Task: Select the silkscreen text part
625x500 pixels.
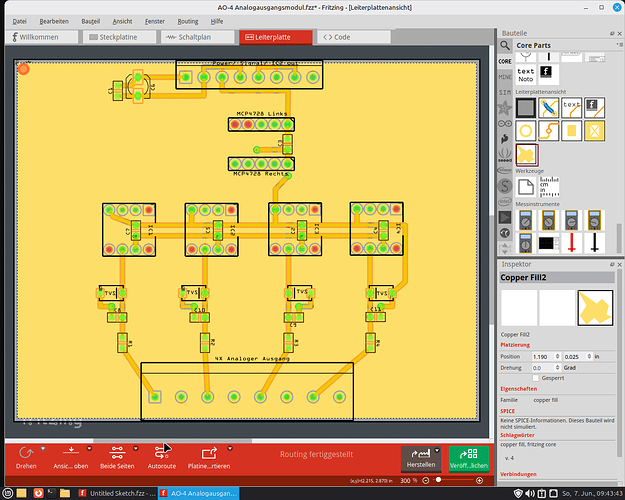Action: [572, 108]
